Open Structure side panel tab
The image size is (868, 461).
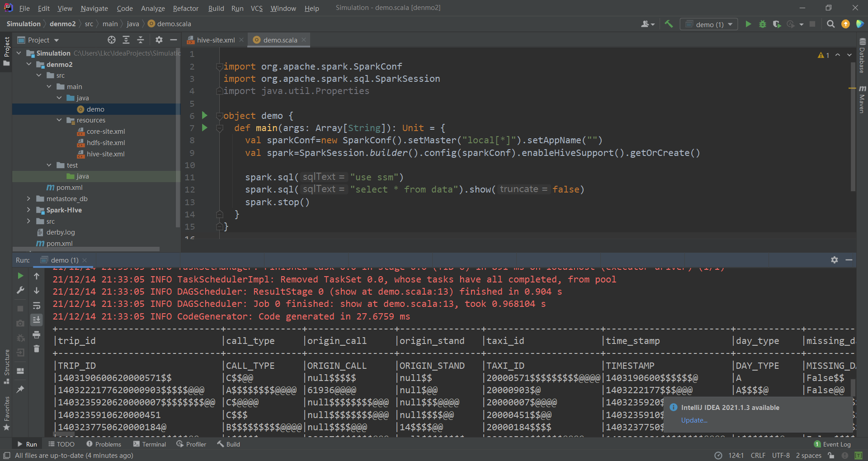click(7, 367)
